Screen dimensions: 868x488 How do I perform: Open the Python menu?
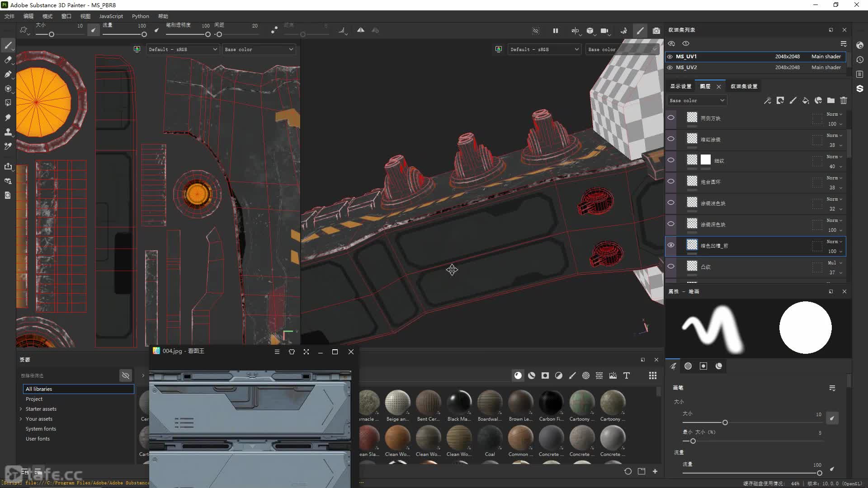tap(141, 16)
